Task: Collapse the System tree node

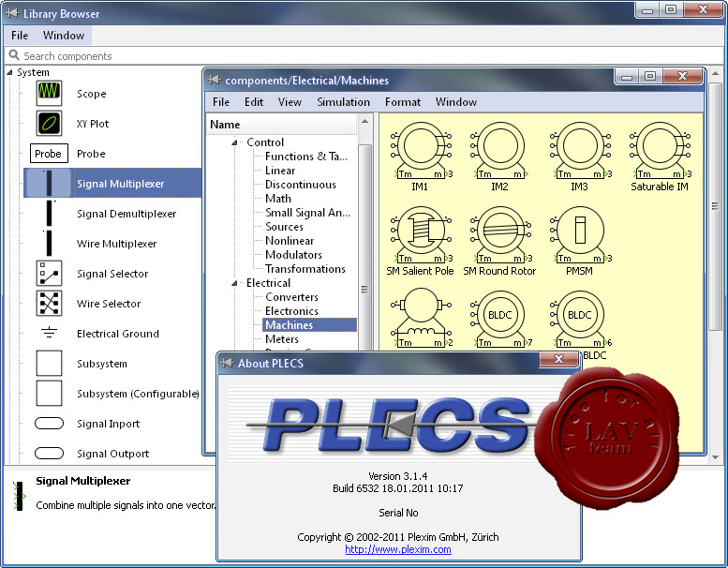Action: click(9, 72)
